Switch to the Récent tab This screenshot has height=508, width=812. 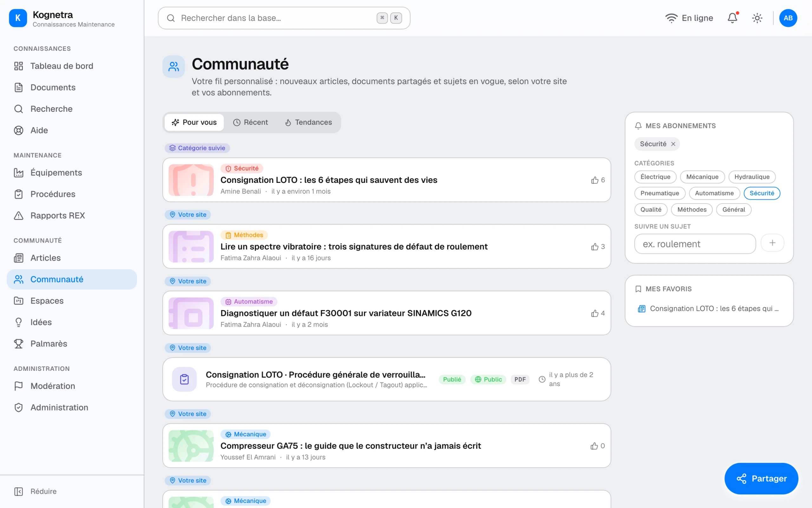250,123
